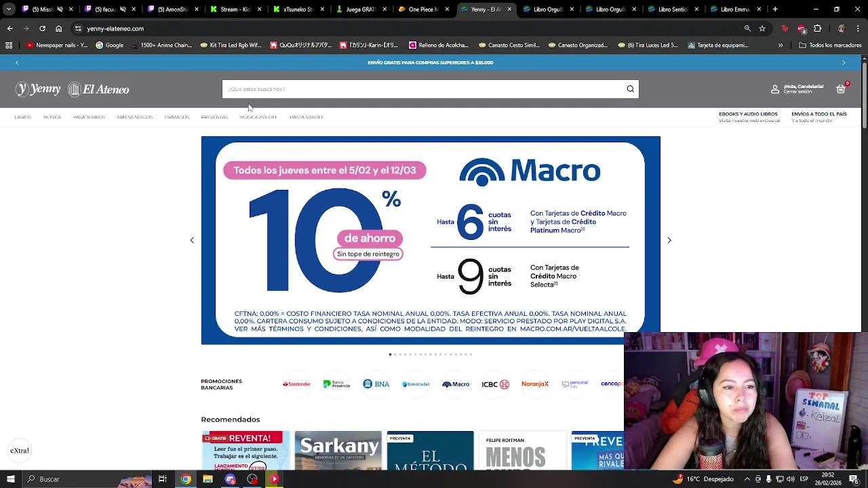The image size is (868, 488).
Task: Click the browser reload button
Action: tap(42, 28)
